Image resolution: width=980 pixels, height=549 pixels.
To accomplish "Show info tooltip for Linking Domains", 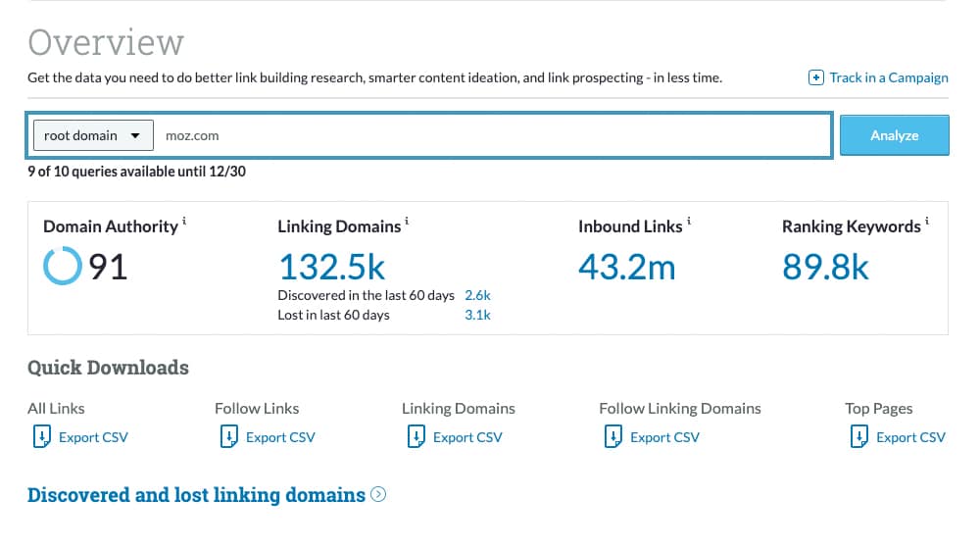I will pos(407,221).
